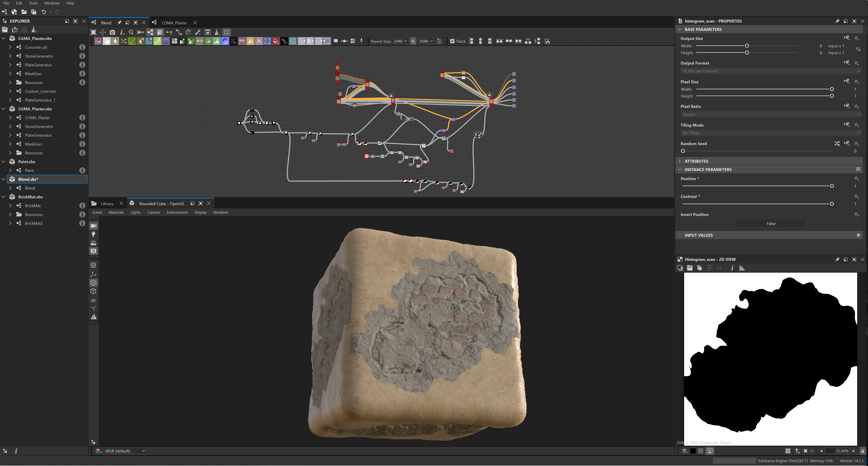Toggle the Invert Position False button
Screen dimensions: 868x466
(x=771, y=223)
